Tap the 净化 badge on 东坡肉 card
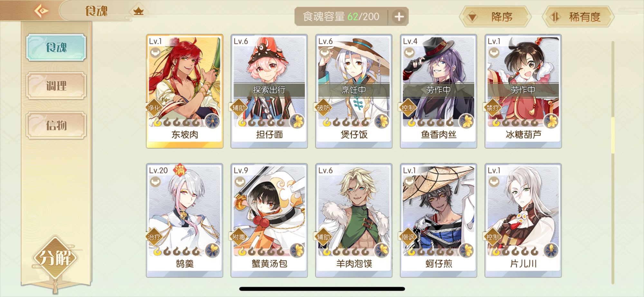Image resolution: width=644 pixels, height=297 pixels. coord(154,108)
